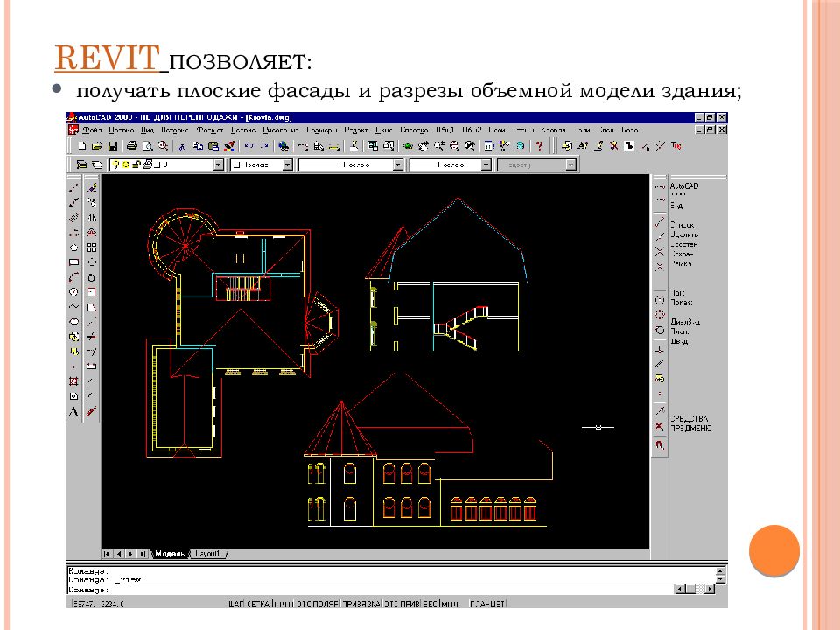Click the layer color square in the layer list
The image size is (840, 630).
tap(157, 164)
